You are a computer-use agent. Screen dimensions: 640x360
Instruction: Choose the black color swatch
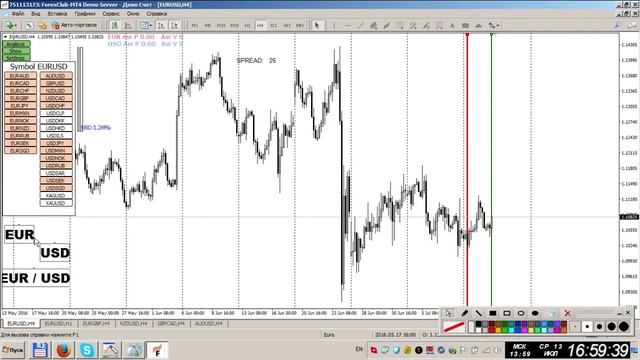(478, 324)
